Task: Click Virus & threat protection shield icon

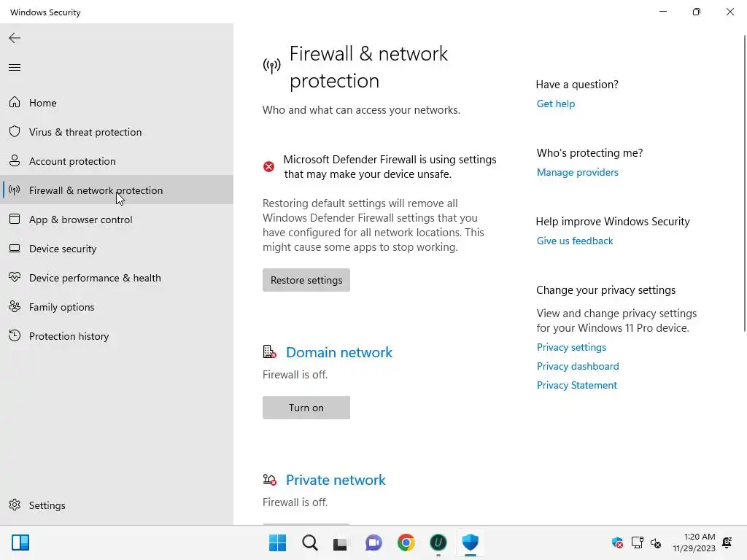Action: coord(15,132)
